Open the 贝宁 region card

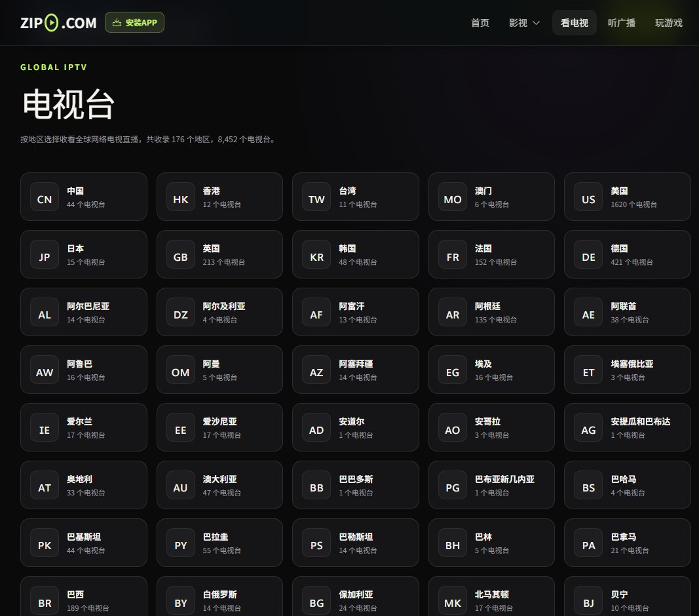627,596
